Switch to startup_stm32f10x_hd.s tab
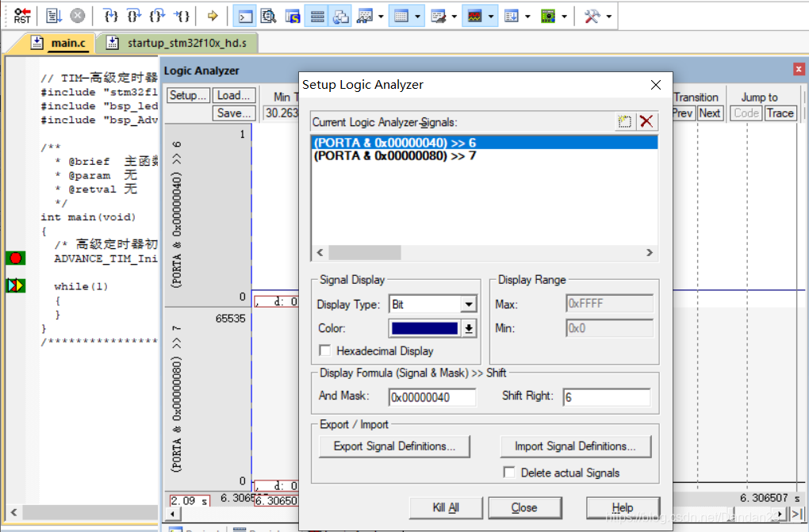The width and height of the screenshot is (809, 532). tap(178, 43)
